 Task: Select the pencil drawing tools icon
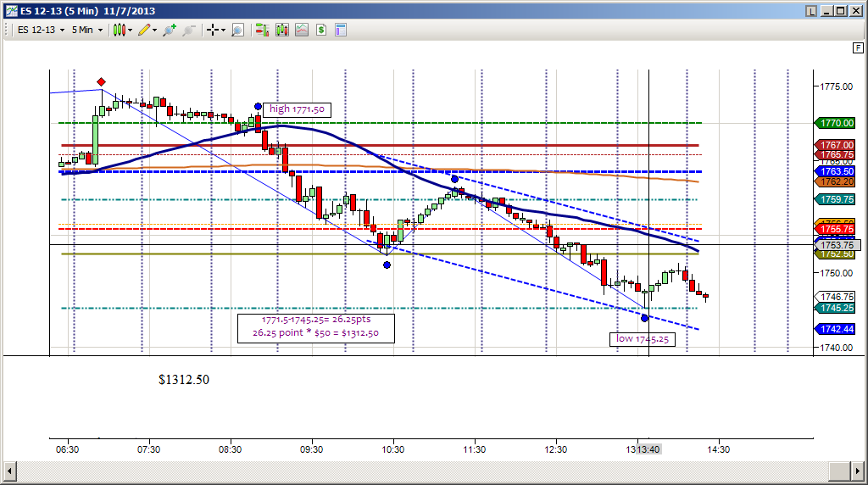[x=144, y=30]
